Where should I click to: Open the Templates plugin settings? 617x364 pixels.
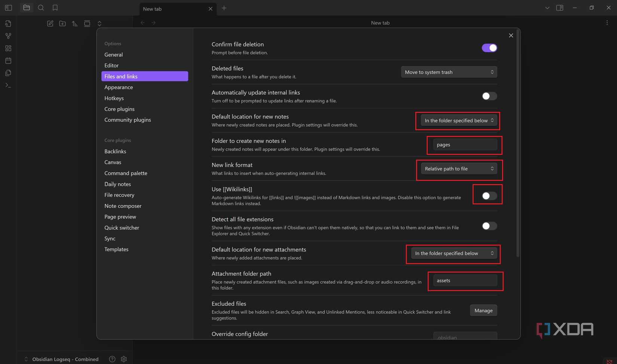pos(116,249)
